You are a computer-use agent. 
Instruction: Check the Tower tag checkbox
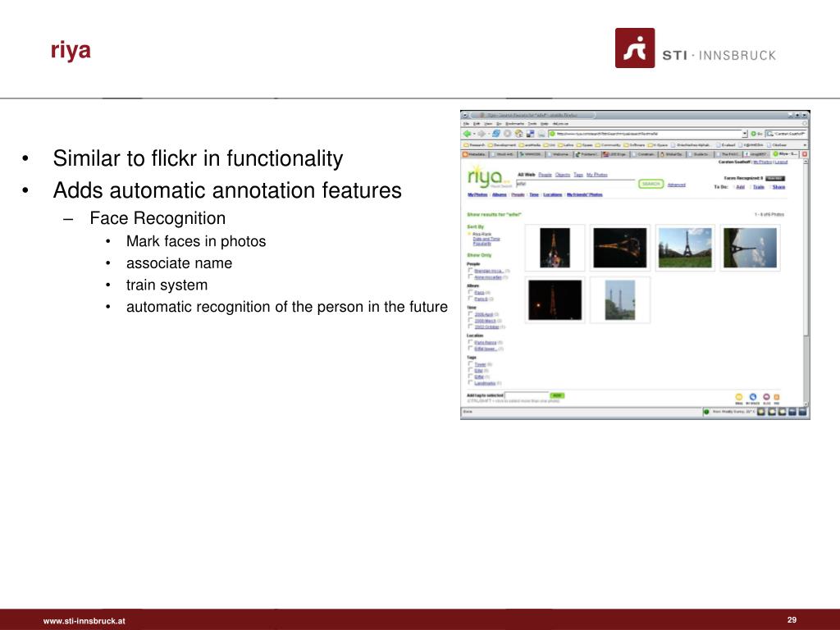coord(470,363)
